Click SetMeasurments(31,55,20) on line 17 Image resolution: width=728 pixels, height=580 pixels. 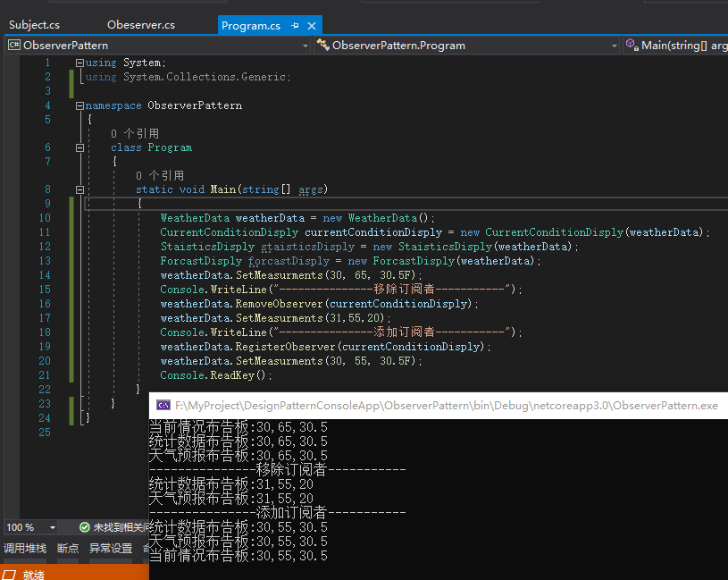pos(310,318)
